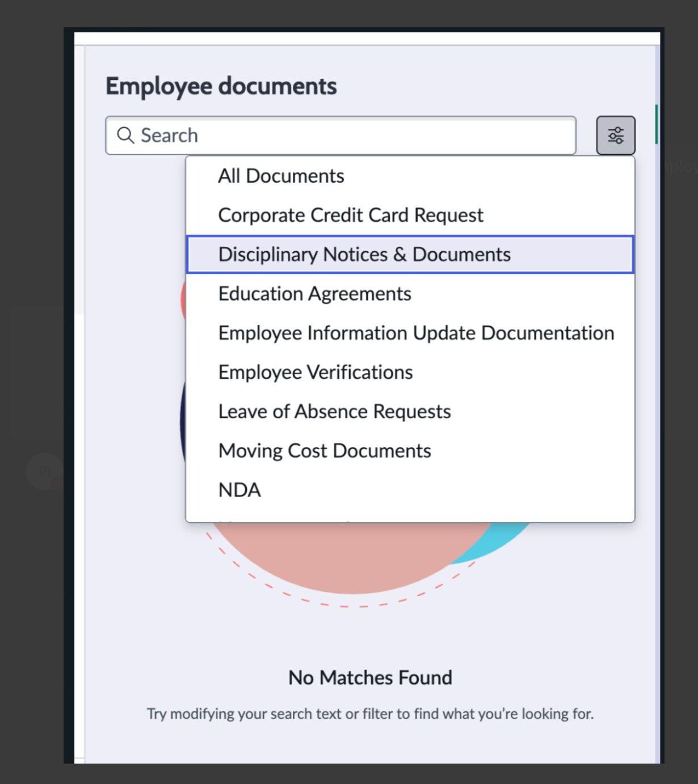
Task: Choose "Corporate Credit Card Request" filter
Action: (351, 215)
